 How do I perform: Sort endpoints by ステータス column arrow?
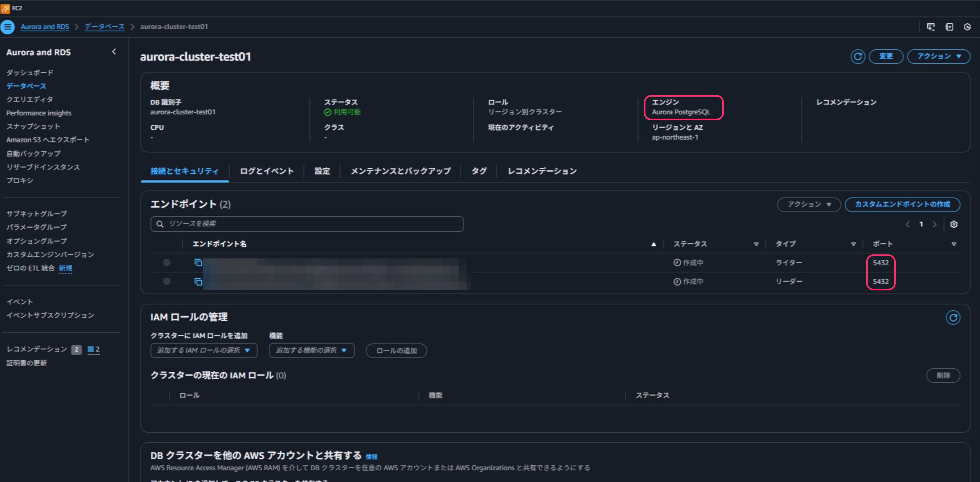pos(756,244)
